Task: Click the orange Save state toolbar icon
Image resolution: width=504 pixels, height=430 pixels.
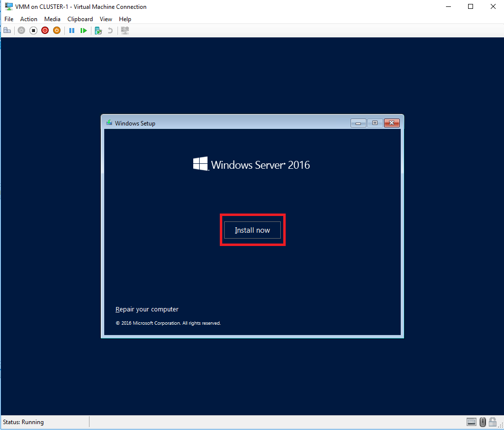Action: click(x=57, y=31)
